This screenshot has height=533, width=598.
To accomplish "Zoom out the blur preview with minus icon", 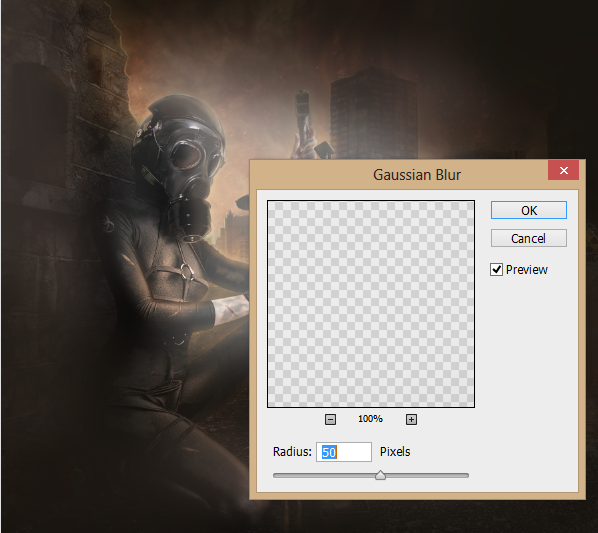I will click(x=330, y=419).
